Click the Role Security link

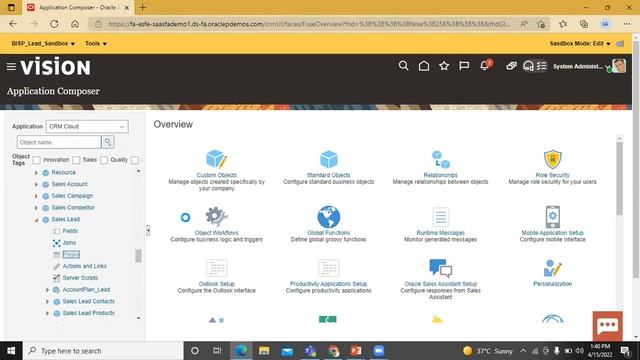pos(553,175)
